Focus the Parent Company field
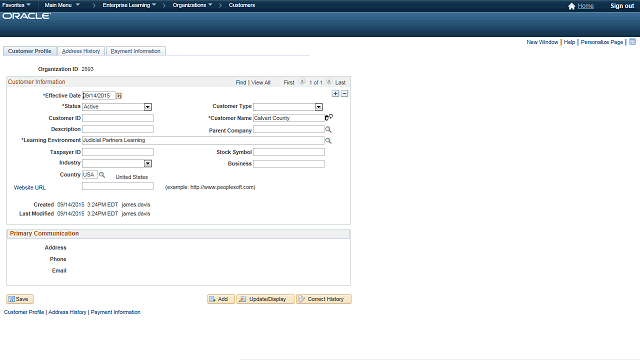Viewport: 640px width, 360px height. click(x=289, y=129)
